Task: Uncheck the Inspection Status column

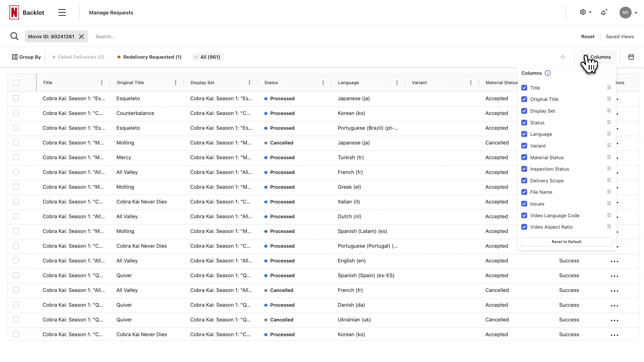Action: pyautogui.click(x=524, y=169)
